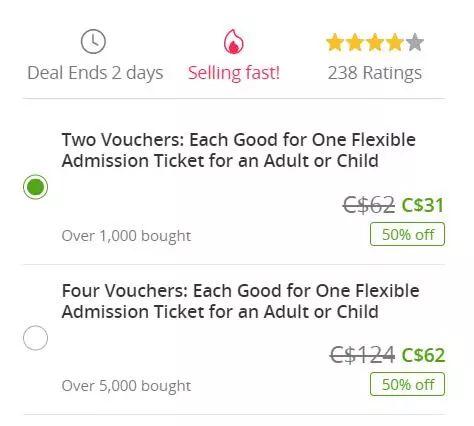
Task: Click the 50% off badge under C$31
Action: coord(407,234)
